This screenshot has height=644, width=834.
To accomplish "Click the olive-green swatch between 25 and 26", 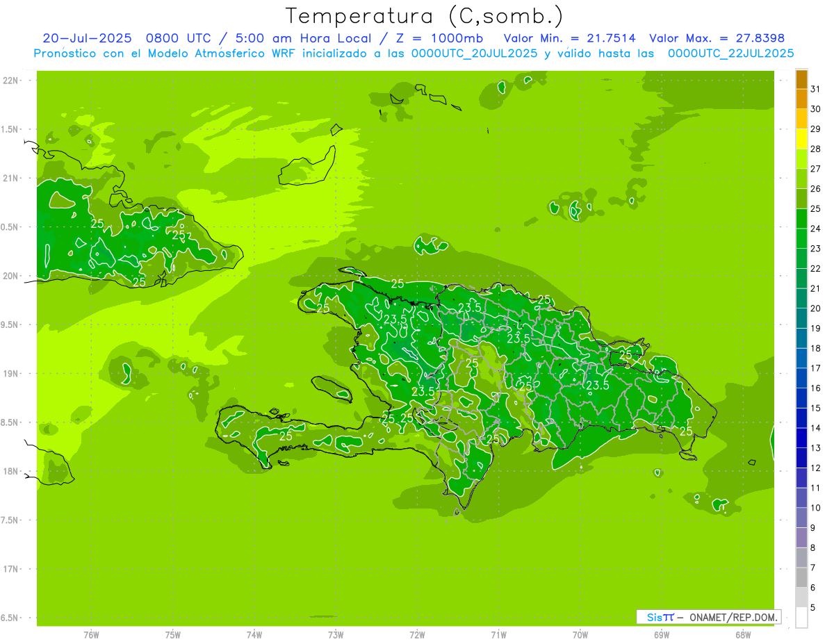I will click(x=801, y=199).
